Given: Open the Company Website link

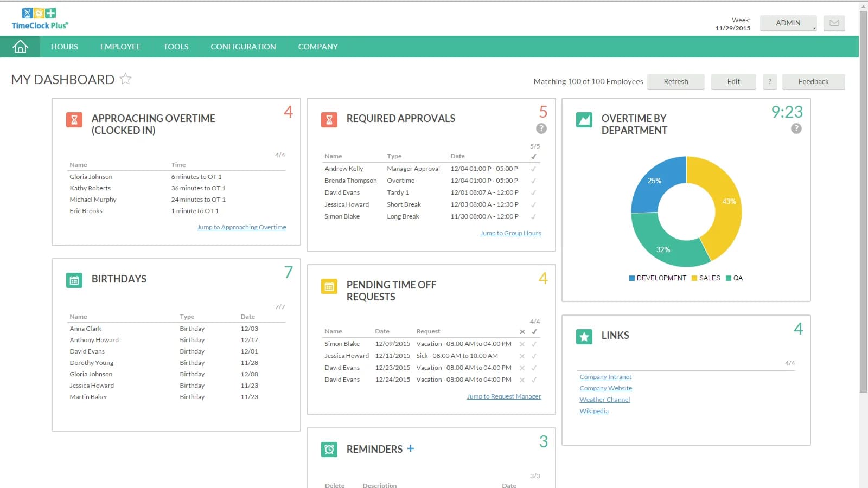Looking at the screenshot, I should 606,388.
